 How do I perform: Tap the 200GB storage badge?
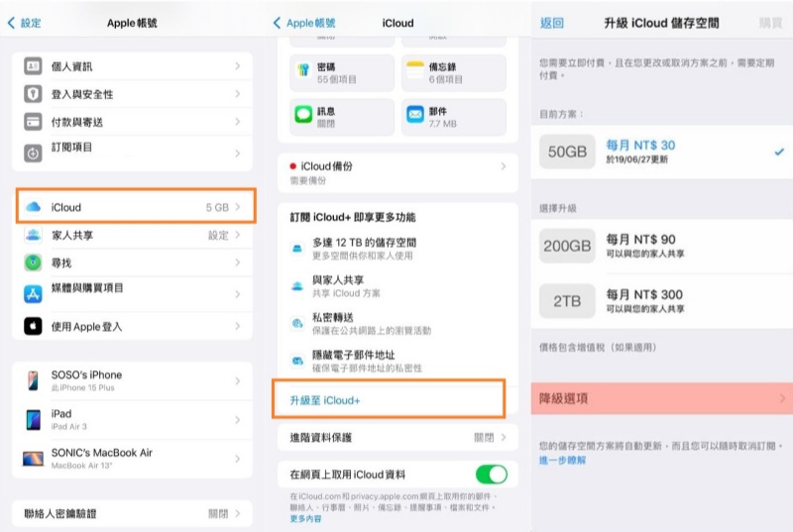(567, 246)
